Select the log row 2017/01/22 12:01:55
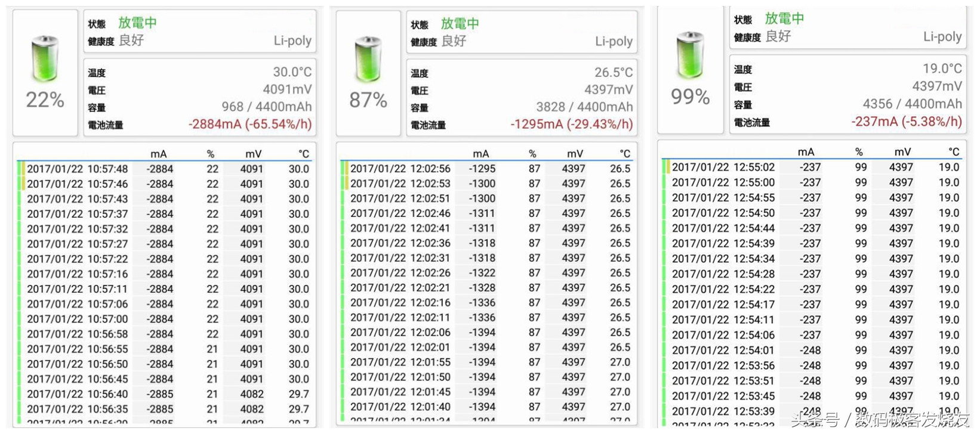Viewport: 980px width, 434px height. [487, 362]
